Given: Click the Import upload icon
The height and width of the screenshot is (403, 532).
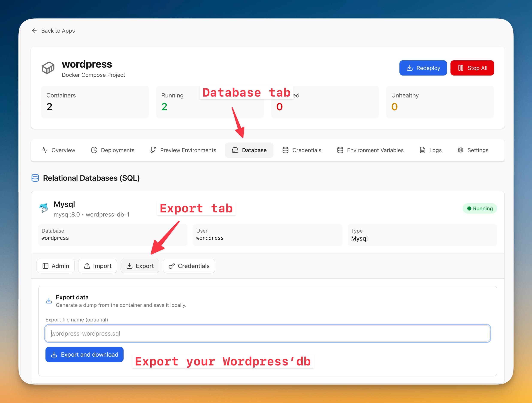Looking at the screenshot, I should [87, 266].
